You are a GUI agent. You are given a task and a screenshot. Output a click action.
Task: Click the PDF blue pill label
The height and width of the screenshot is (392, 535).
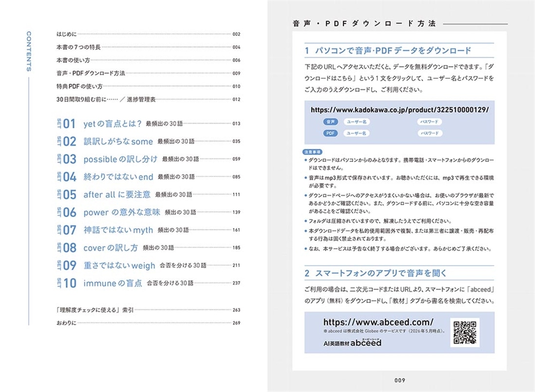[330, 133]
